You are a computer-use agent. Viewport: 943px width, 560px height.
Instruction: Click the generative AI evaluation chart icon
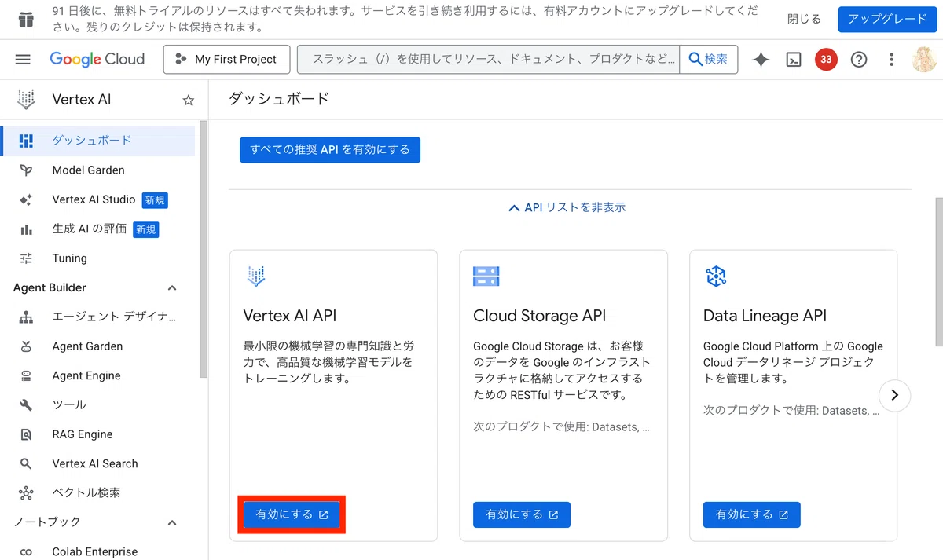26,229
